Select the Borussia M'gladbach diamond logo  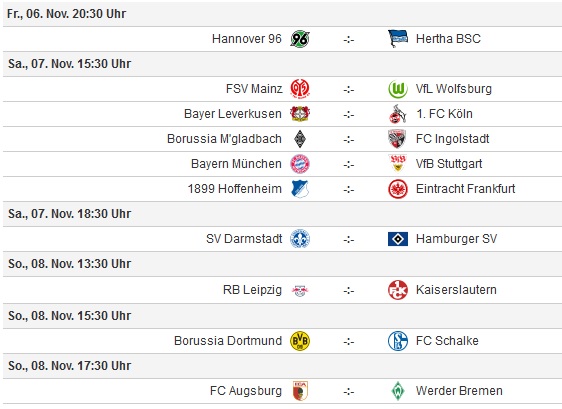(300, 139)
